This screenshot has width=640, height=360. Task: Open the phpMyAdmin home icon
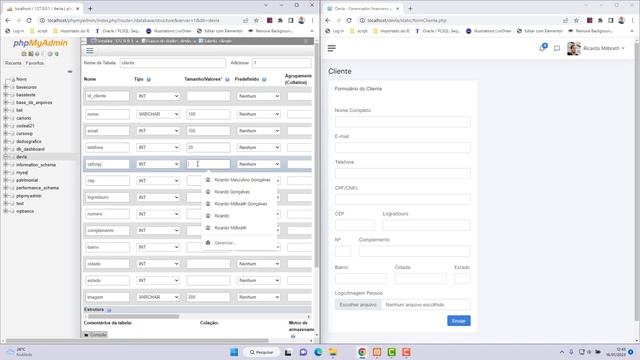24,54
